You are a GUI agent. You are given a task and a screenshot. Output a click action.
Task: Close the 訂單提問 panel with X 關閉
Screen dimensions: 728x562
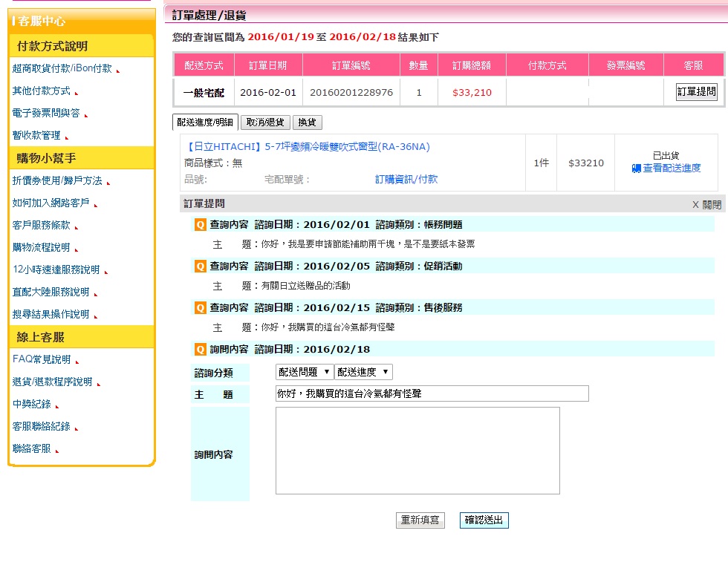click(706, 205)
